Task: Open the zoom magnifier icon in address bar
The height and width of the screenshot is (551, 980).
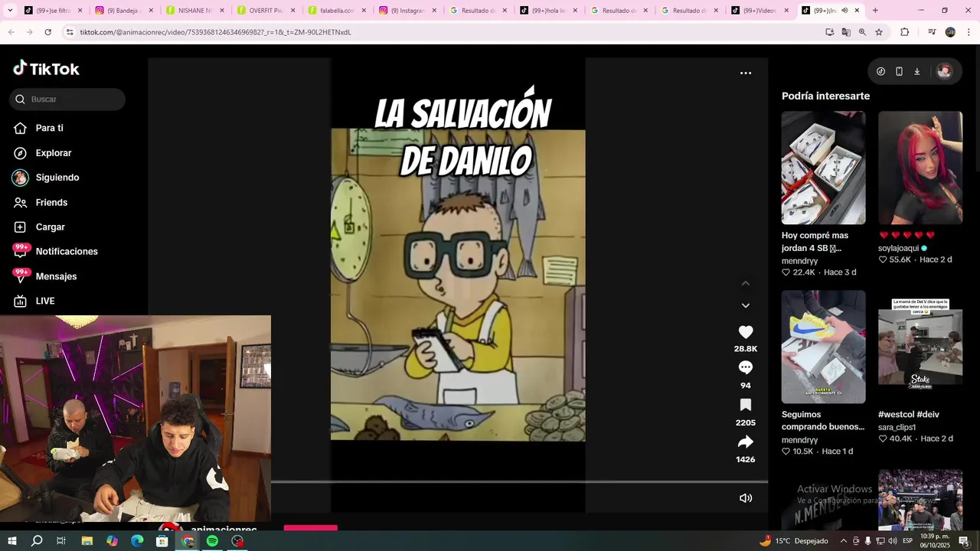Action: (862, 32)
